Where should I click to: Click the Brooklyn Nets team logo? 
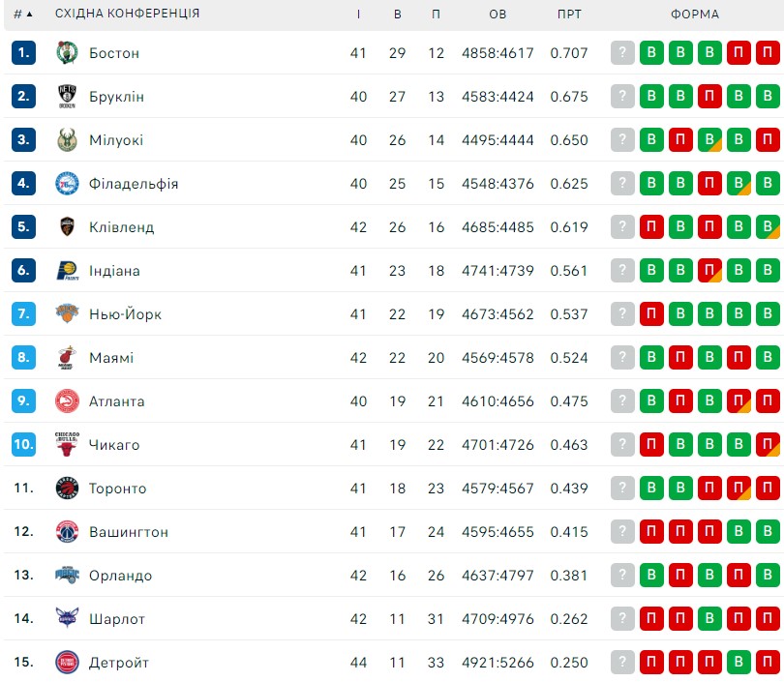67,96
